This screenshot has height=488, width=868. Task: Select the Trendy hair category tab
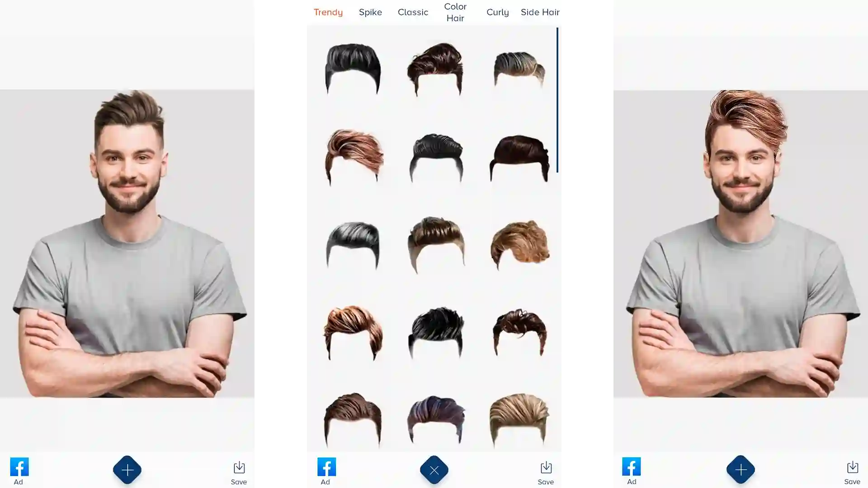click(x=329, y=12)
